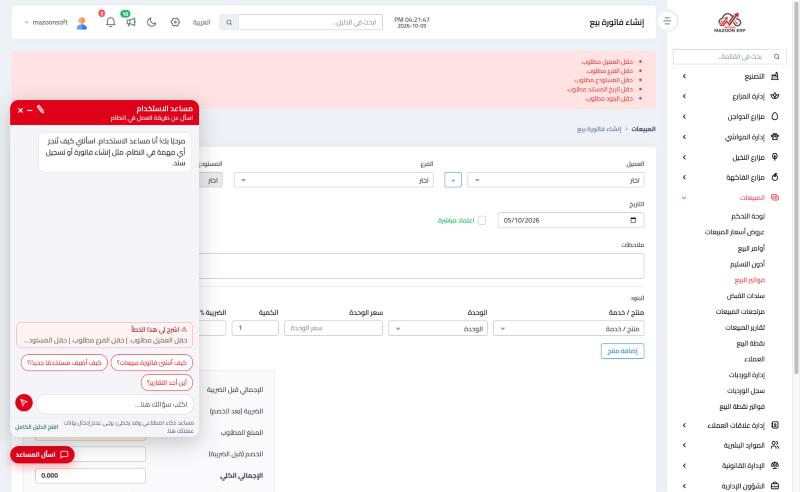800x492 pixels.
Task: Open the منتج / خدمة product dropdown
Action: tap(568, 329)
